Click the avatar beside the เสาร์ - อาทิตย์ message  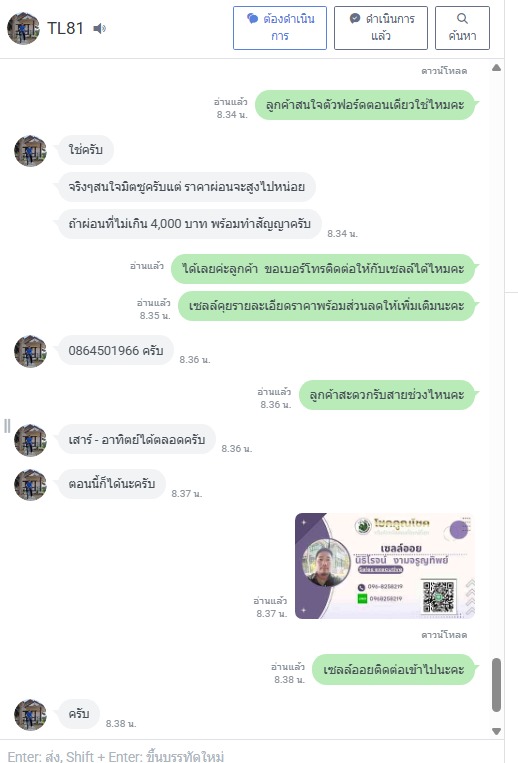coord(30,440)
